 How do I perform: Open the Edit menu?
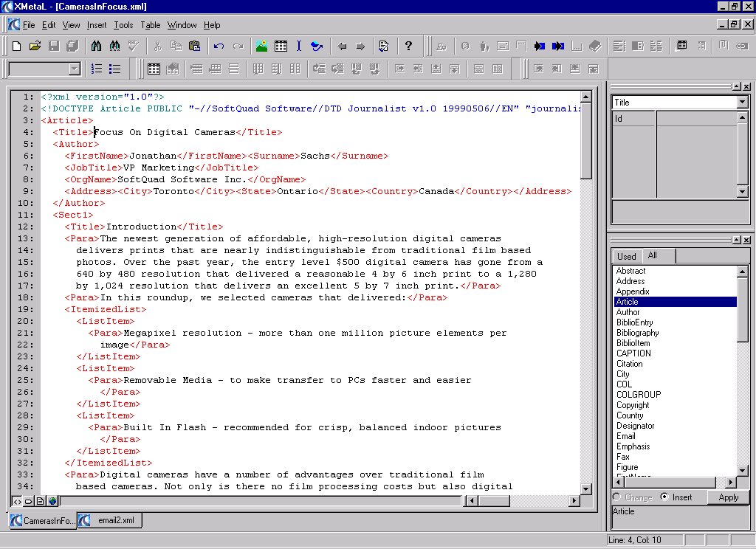coord(49,25)
